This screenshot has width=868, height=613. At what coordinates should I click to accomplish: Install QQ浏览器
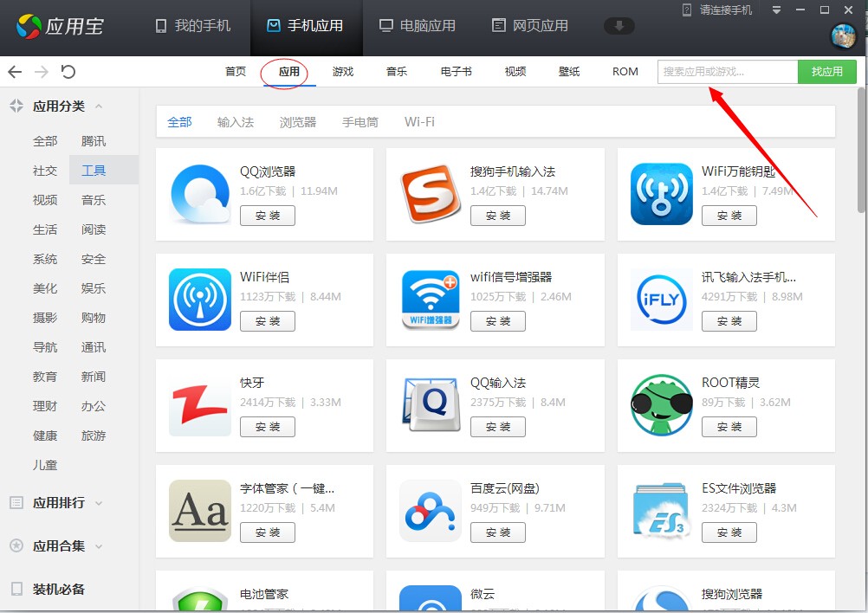[268, 216]
